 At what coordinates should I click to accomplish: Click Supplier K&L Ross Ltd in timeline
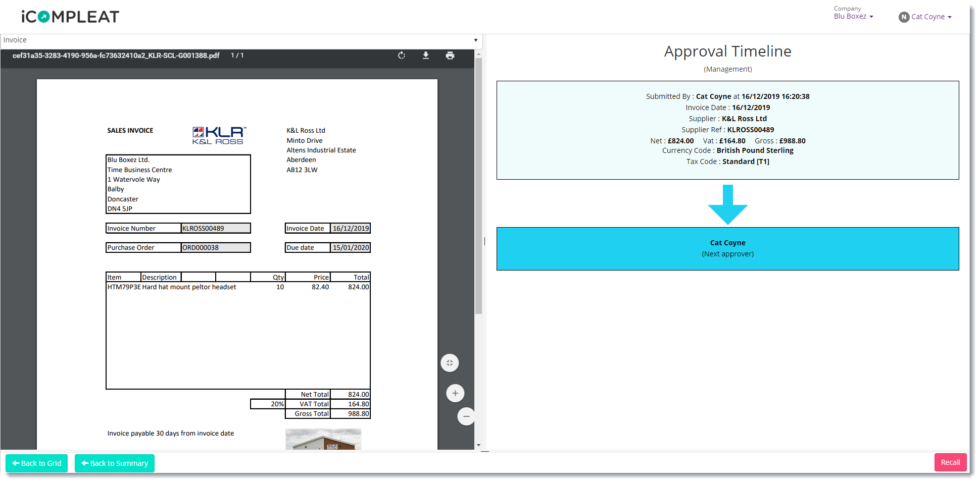[727, 119]
